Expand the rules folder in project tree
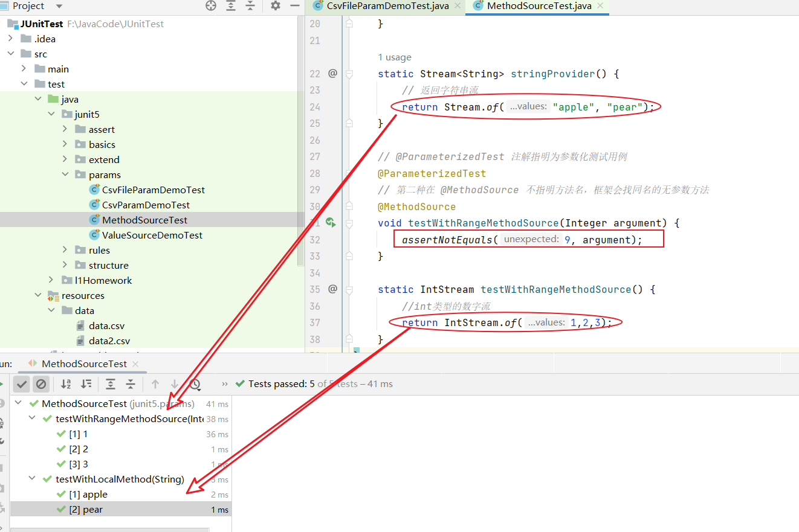 tap(65, 250)
